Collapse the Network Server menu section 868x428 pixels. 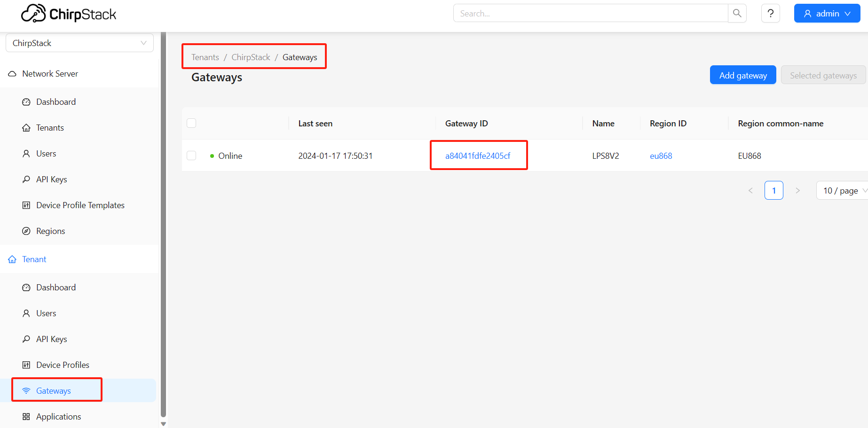point(79,74)
